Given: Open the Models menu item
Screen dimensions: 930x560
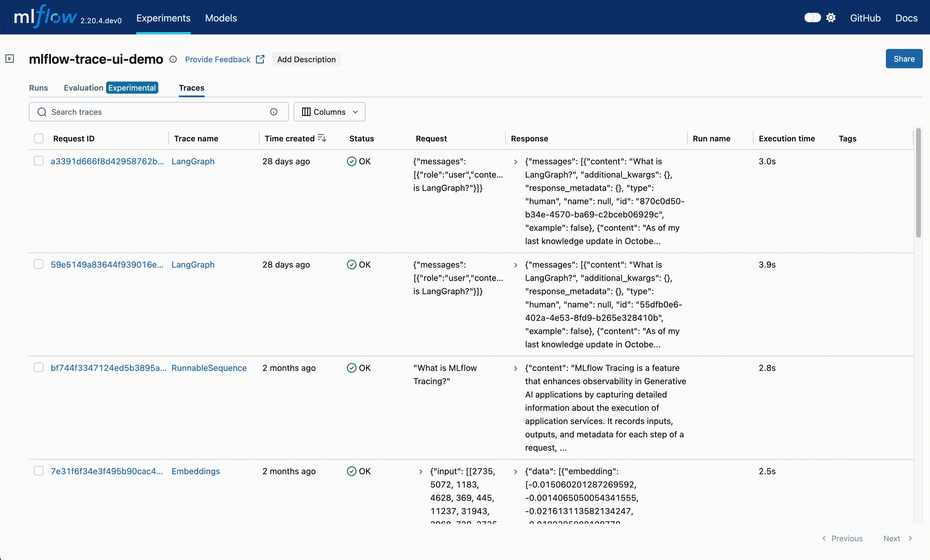Looking at the screenshot, I should [221, 18].
